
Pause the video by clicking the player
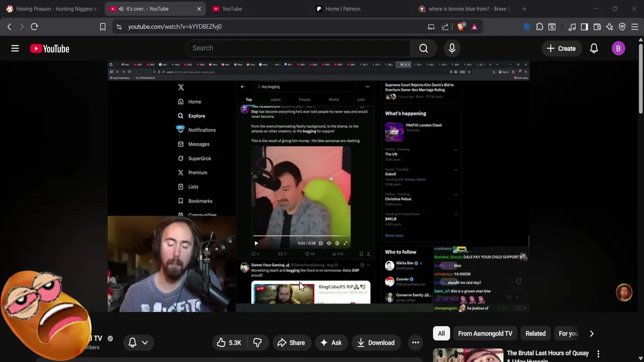318,186
